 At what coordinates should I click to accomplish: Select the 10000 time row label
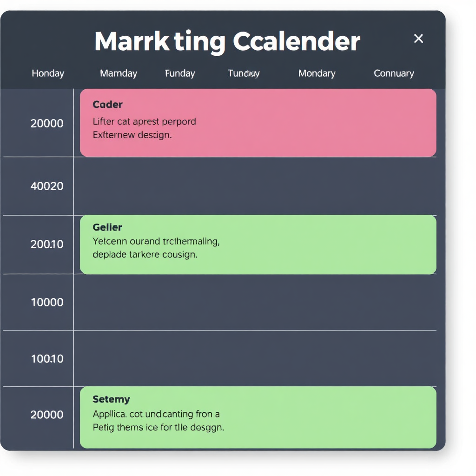(x=47, y=303)
